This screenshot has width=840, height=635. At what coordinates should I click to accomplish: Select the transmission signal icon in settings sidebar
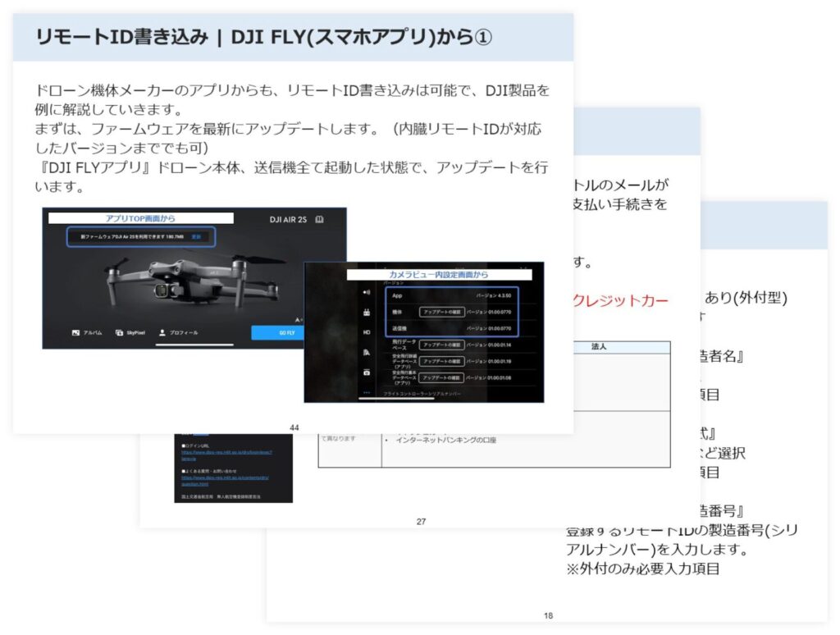click(x=367, y=293)
